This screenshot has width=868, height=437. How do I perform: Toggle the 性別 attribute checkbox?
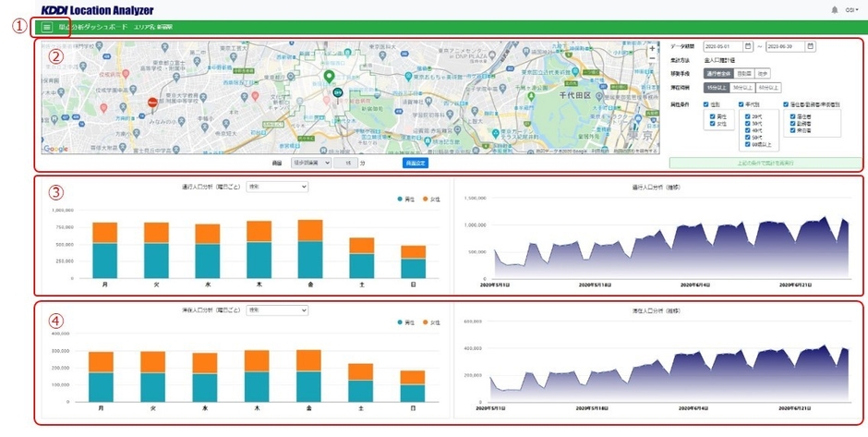(x=705, y=104)
